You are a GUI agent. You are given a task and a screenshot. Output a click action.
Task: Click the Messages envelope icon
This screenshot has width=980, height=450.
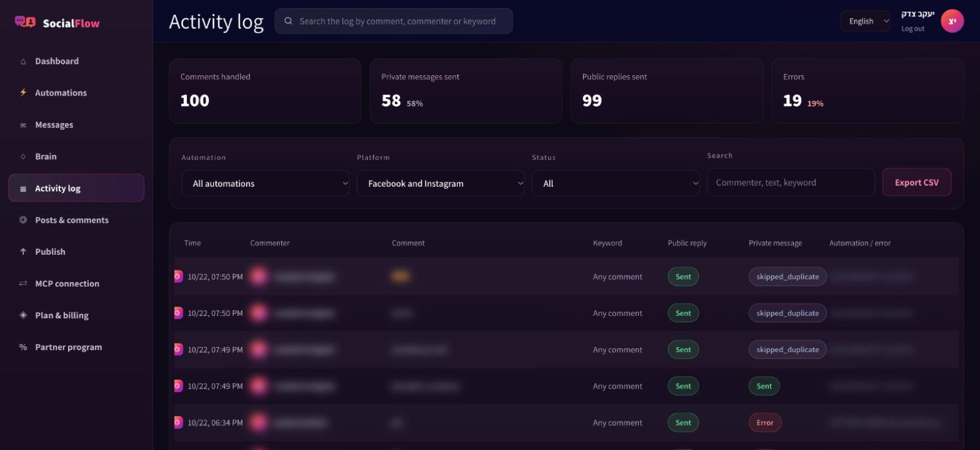point(23,125)
